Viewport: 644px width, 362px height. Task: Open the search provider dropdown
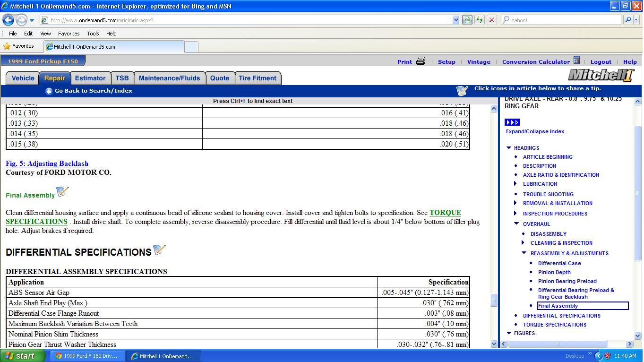(x=636, y=20)
